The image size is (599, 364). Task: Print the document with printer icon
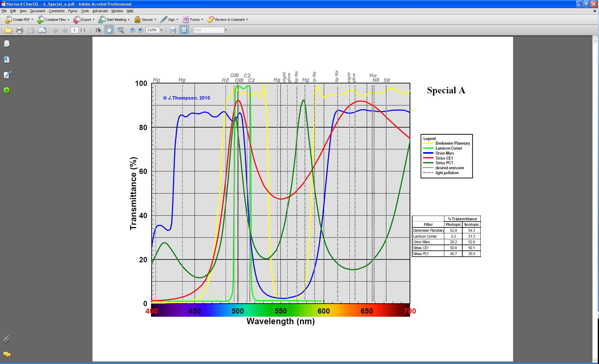(x=19, y=30)
